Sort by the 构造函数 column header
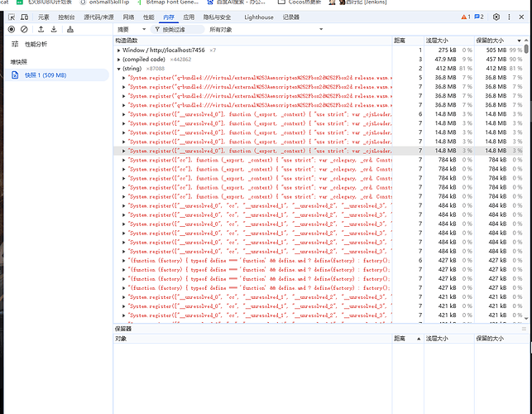Image resolution: width=532 pixels, height=414 pixels. (252, 41)
